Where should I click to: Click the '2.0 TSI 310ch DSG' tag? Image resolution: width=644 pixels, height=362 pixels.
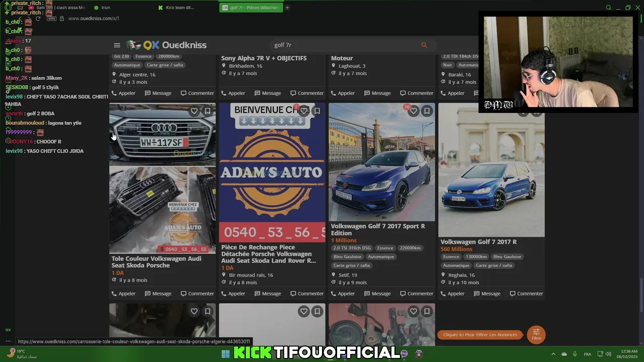(352, 248)
